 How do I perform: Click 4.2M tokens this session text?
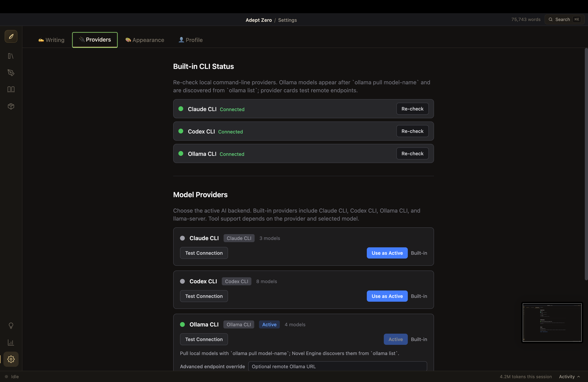point(526,377)
